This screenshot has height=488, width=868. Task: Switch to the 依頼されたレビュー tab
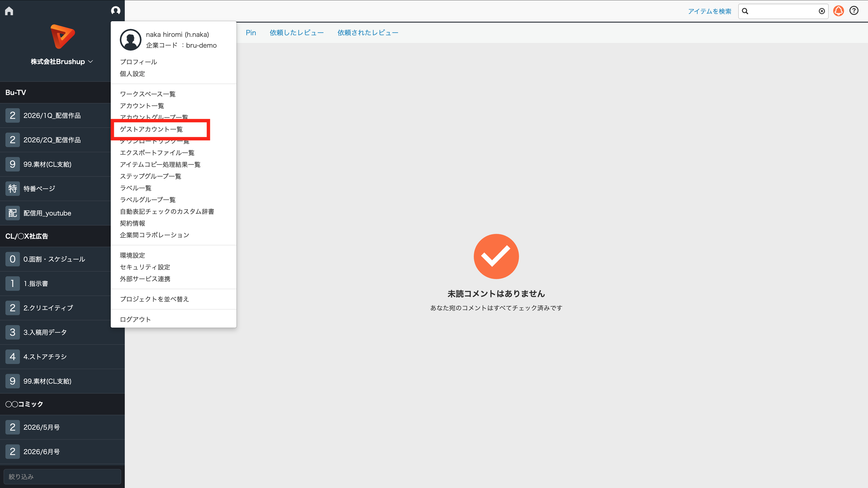pos(368,33)
